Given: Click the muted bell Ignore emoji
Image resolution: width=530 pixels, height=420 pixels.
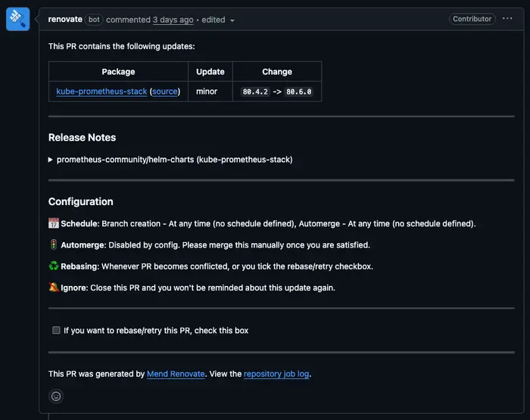Looking at the screenshot, I should click(x=54, y=288).
